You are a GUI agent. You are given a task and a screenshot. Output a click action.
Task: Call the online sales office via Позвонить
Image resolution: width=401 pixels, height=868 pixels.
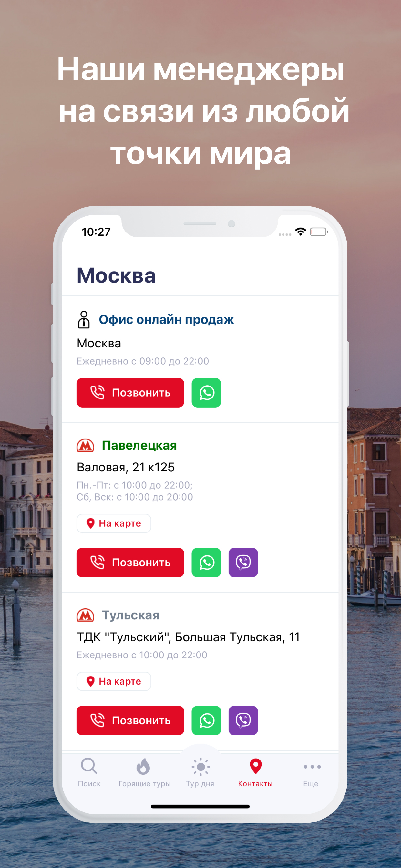(130, 393)
